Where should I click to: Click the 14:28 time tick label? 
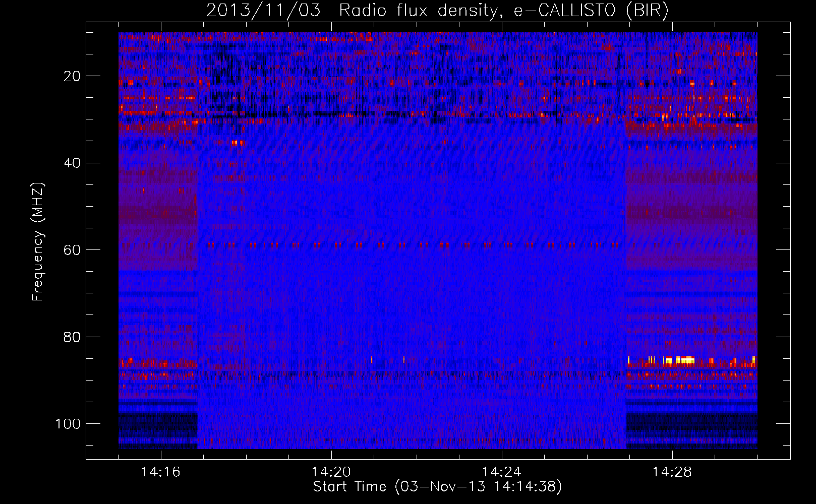click(672, 472)
